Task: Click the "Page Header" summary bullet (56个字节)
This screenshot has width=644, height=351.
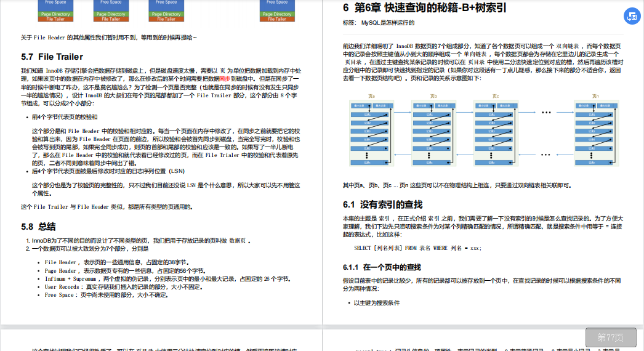Action: [x=125, y=271]
